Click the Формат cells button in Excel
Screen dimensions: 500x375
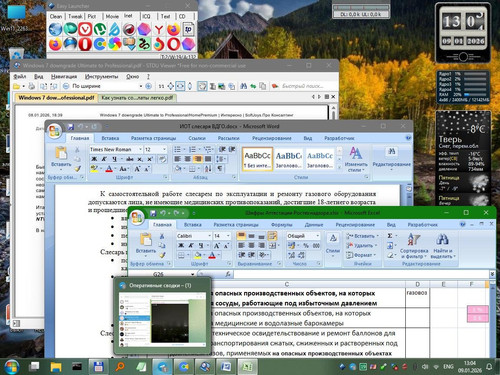[x=360, y=255]
